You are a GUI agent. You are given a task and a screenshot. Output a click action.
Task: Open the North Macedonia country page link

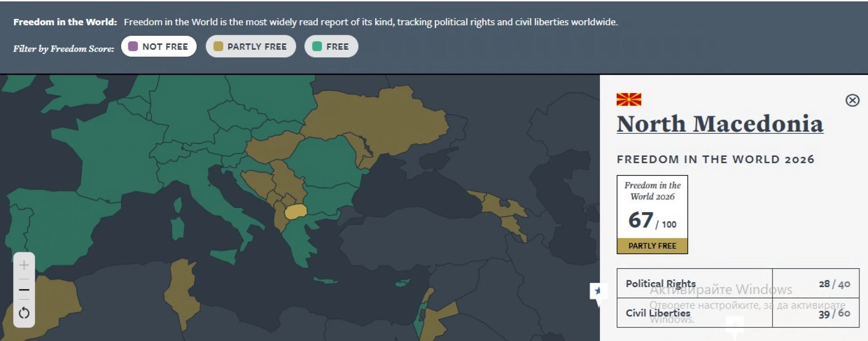click(x=720, y=124)
